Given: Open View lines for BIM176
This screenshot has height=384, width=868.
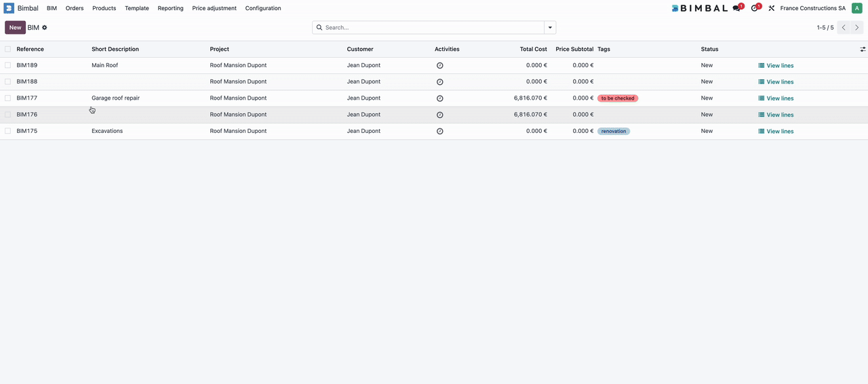Looking at the screenshot, I should [x=776, y=115].
